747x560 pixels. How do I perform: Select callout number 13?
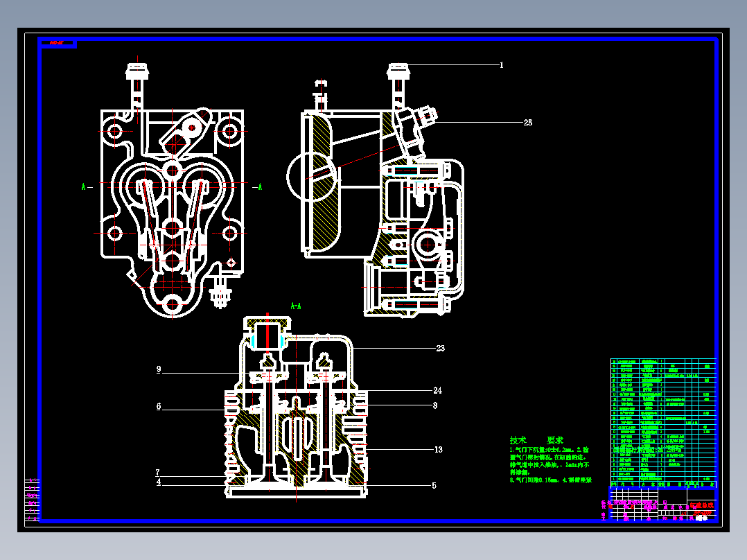[438, 449]
